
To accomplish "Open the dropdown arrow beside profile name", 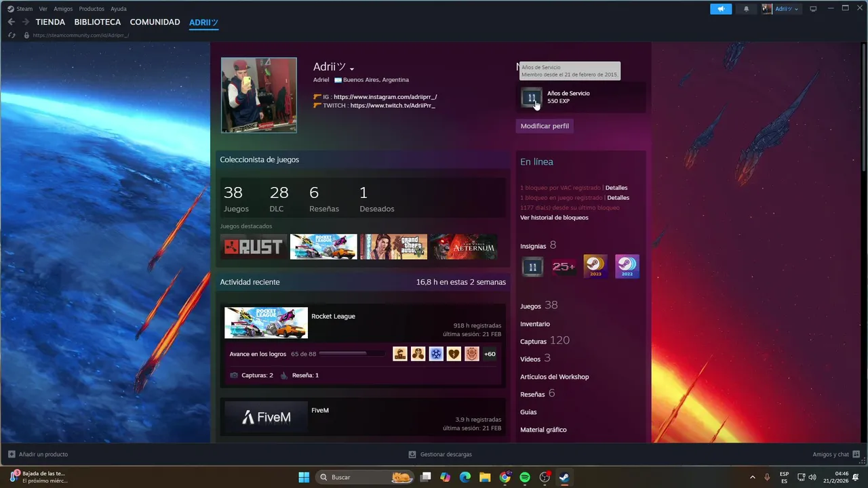I will 351,68.
